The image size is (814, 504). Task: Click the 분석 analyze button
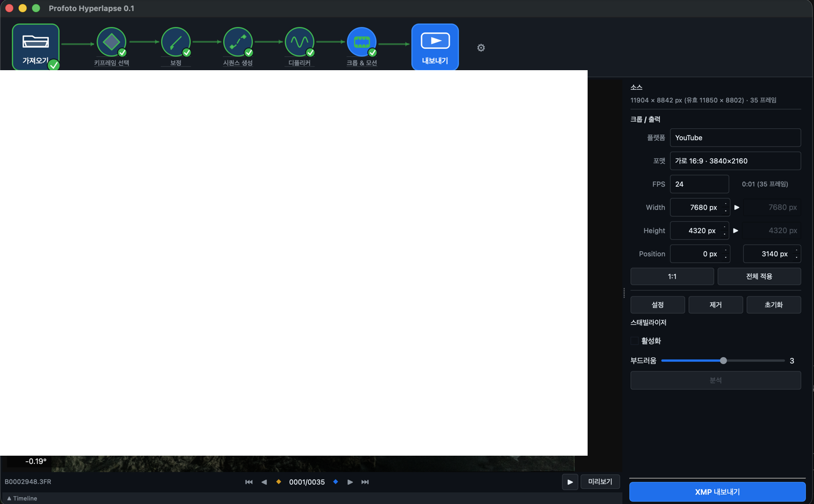[x=716, y=380]
